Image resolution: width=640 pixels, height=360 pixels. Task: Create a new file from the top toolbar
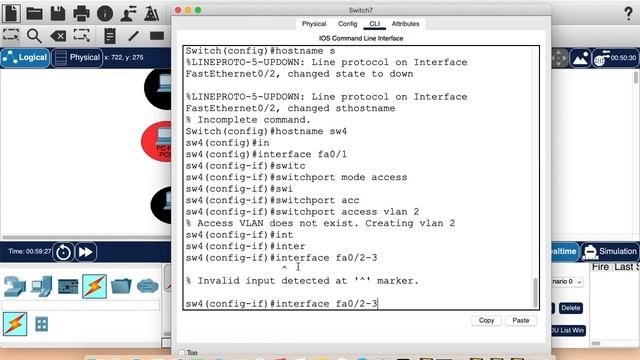11,13
